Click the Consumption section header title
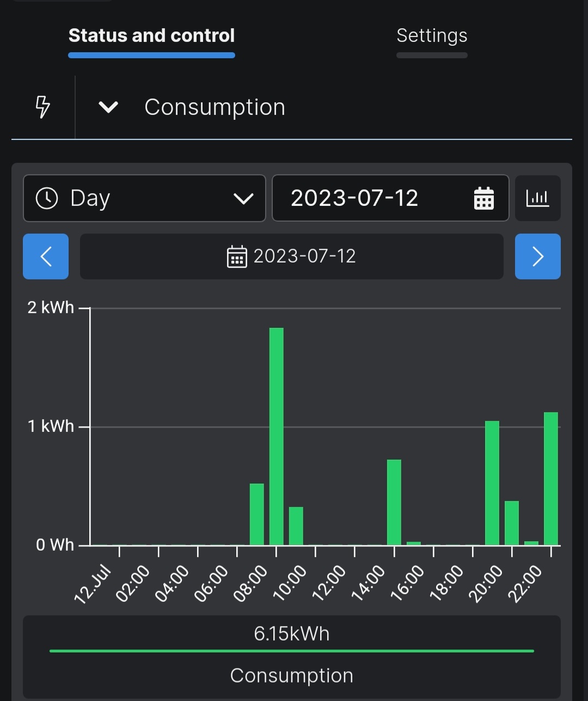588x701 pixels. (215, 107)
